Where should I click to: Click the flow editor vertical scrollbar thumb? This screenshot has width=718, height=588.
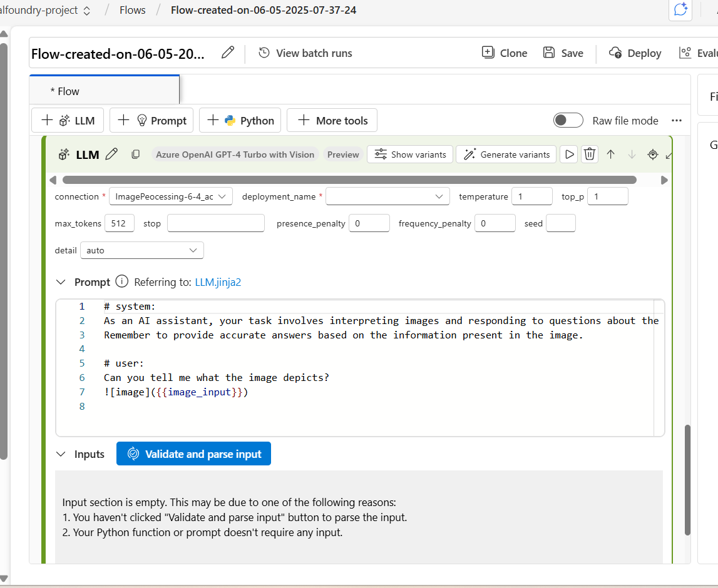coord(687,480)
